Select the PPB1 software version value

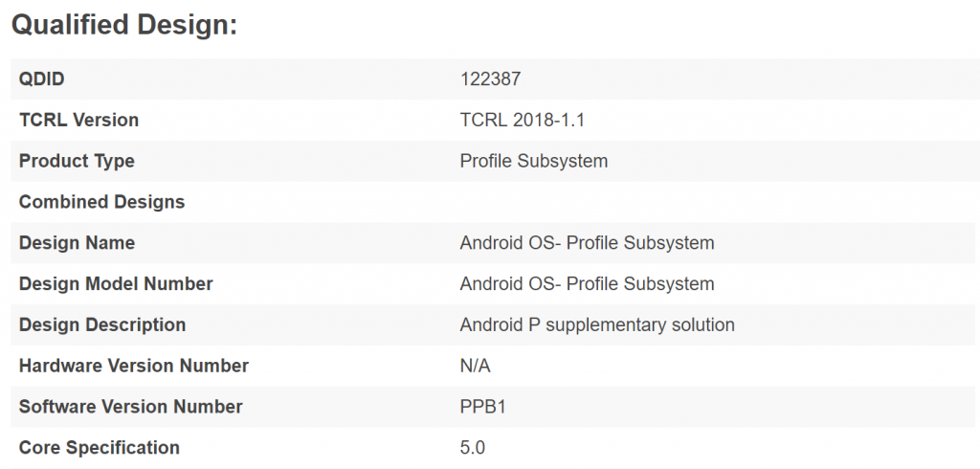click(482, 407)
